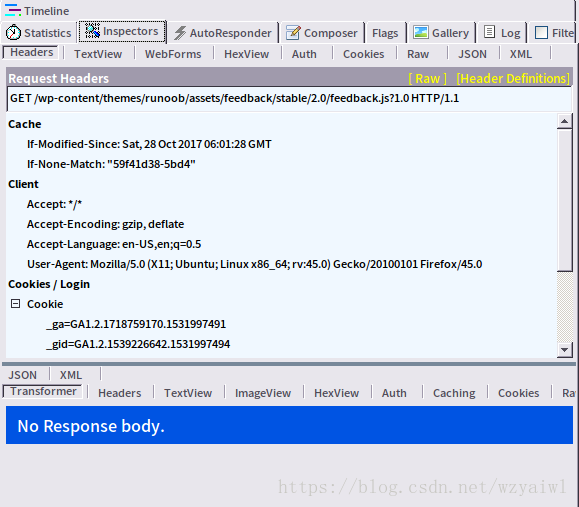The width and height of the screenshot is (579, 507).
Task: Select the Accept: */* header
Action: pyautogui.click(x=54, y=204)
